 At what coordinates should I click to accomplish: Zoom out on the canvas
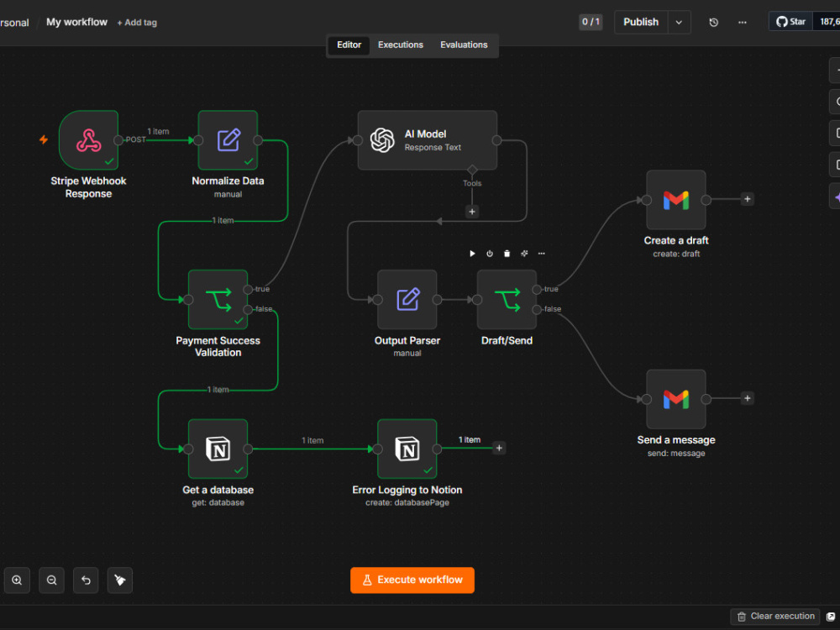51,580
